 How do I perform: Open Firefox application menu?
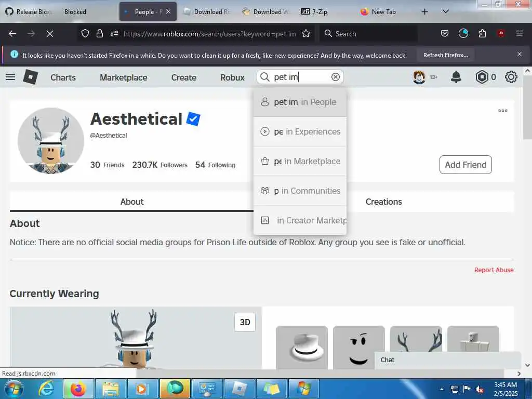click(519, 33)
